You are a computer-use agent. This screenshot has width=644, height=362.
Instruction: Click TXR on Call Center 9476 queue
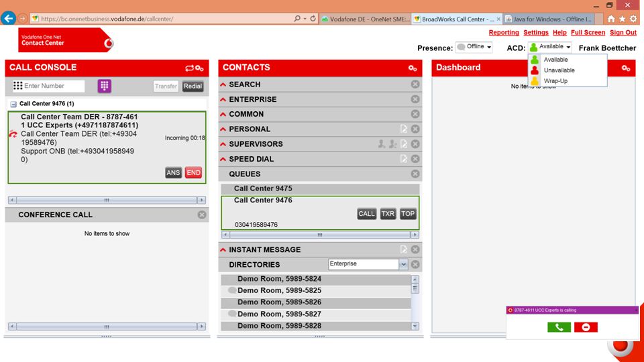point(388,213)
